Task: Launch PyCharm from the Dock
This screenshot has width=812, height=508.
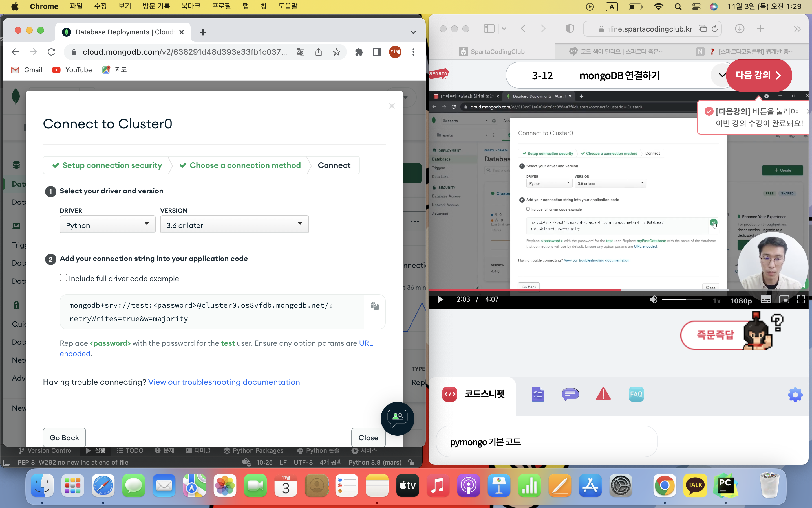Action: click(725, 485)
